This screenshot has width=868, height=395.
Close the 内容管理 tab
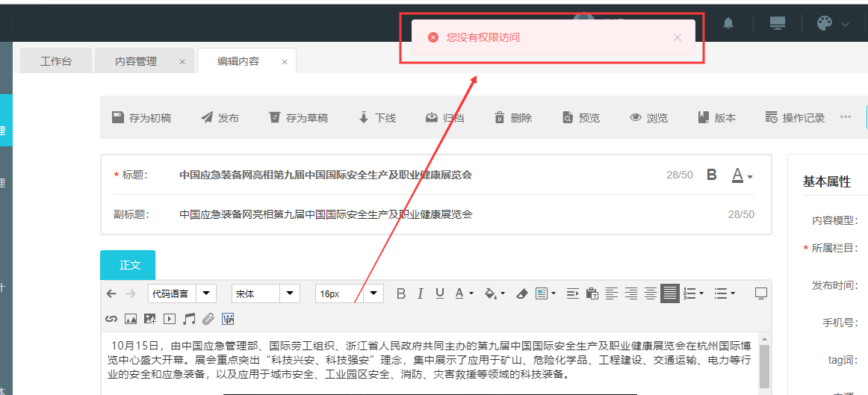click(182, 62)
